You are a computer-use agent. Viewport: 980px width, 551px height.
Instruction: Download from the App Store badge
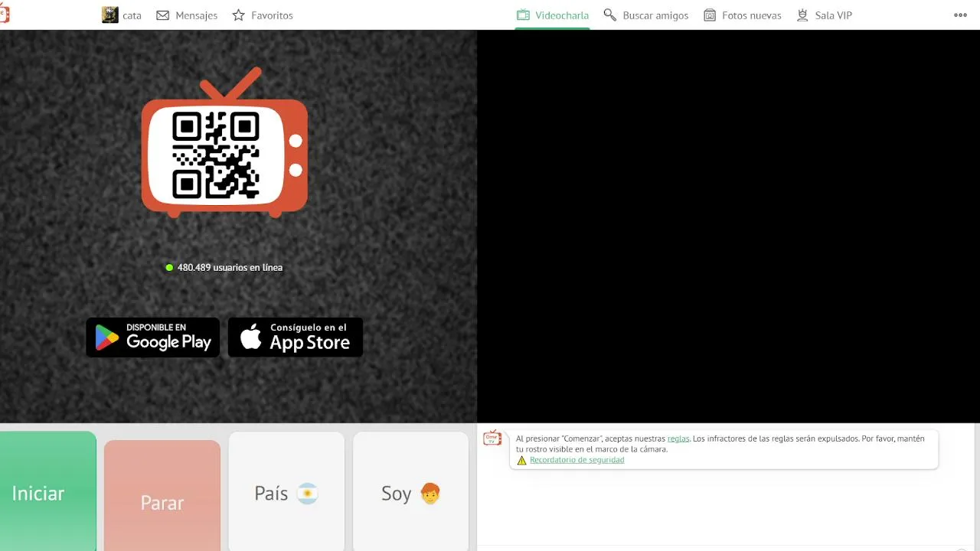coord(296,337)
